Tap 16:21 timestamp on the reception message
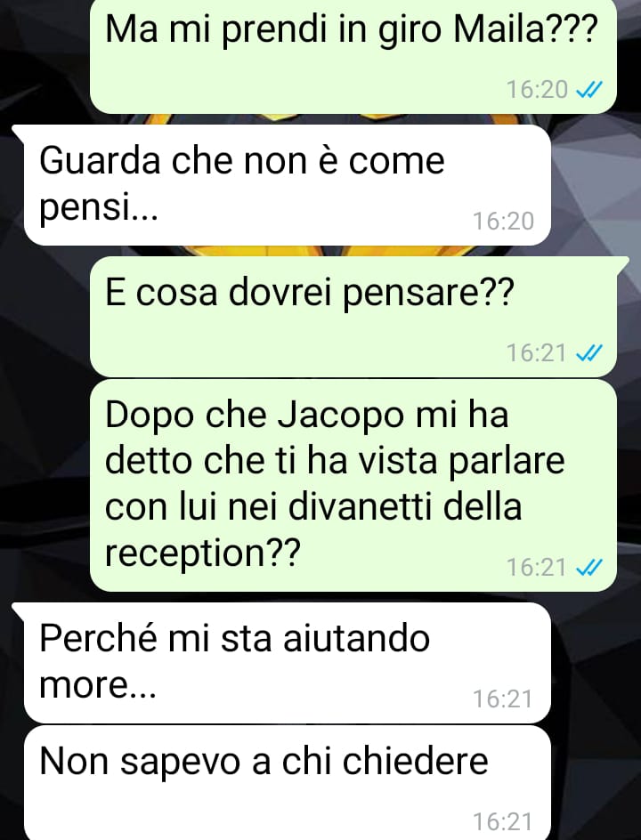 coord(537,568)
